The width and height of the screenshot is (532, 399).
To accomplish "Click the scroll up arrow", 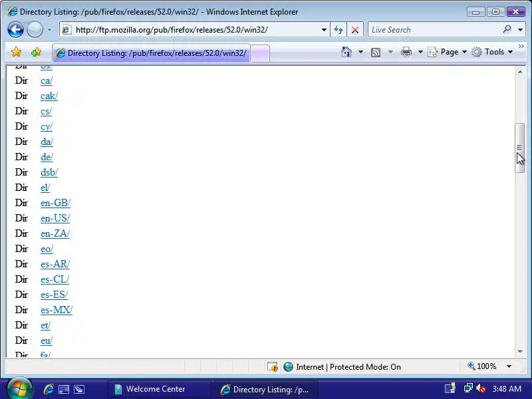I will 520,72.
